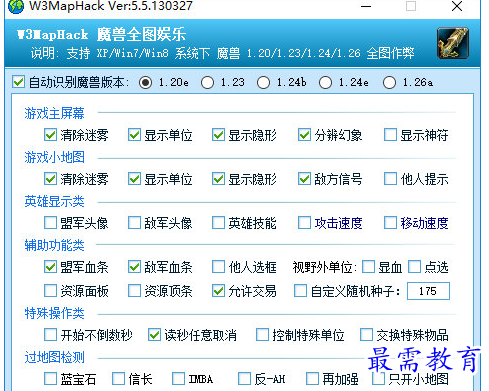The image size is (489, 391).
Task: Uncheck 显示单位 under 游戏主屏幕
Action: [134, 135]
